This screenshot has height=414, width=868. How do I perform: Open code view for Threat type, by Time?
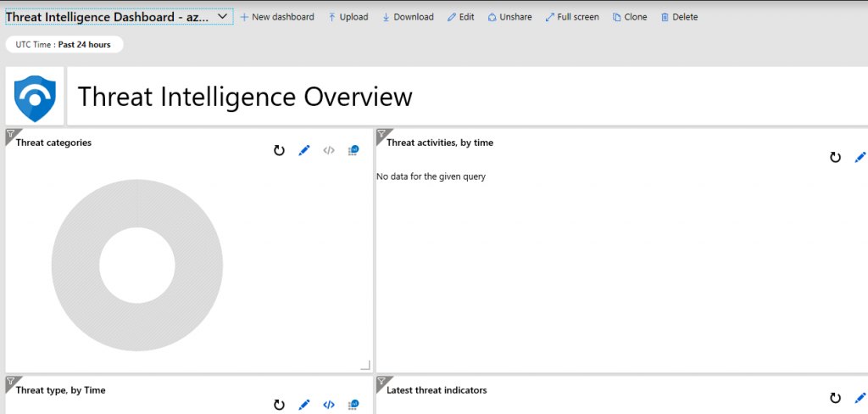329,405
